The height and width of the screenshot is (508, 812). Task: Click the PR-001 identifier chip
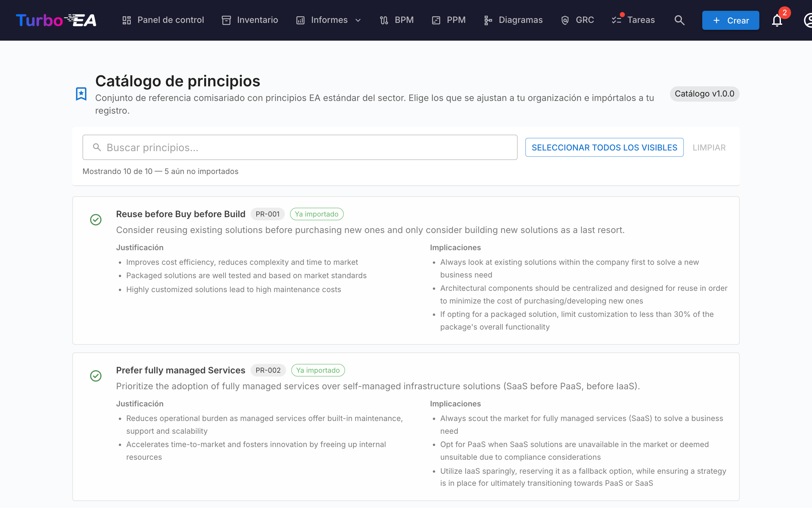point(267,214)
